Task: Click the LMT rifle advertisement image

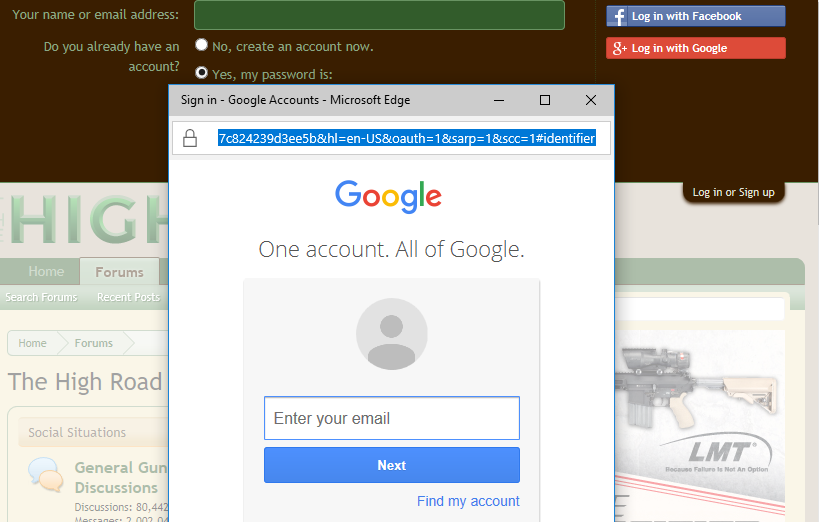Action: click(x=700, y=426)
